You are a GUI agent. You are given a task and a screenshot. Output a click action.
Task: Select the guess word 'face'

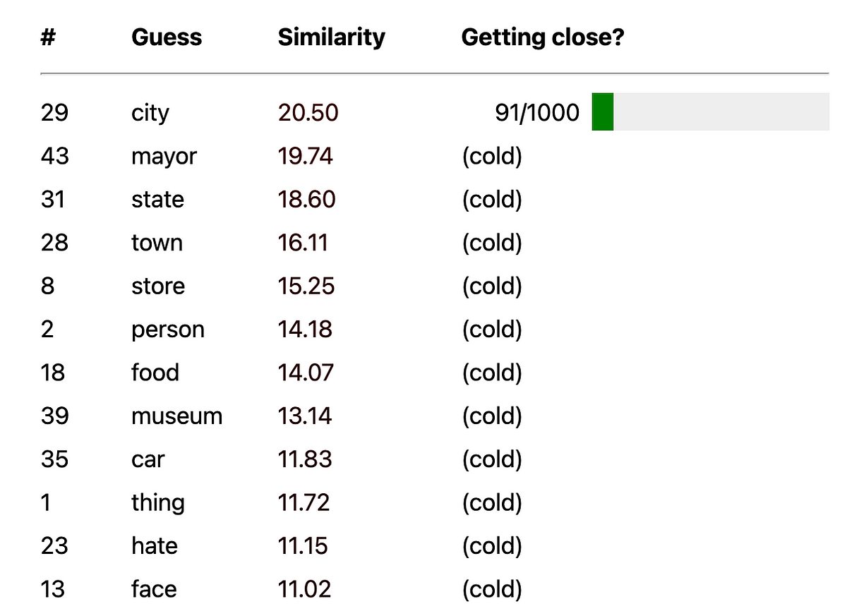pyautogui.click(x=154, y=589)
